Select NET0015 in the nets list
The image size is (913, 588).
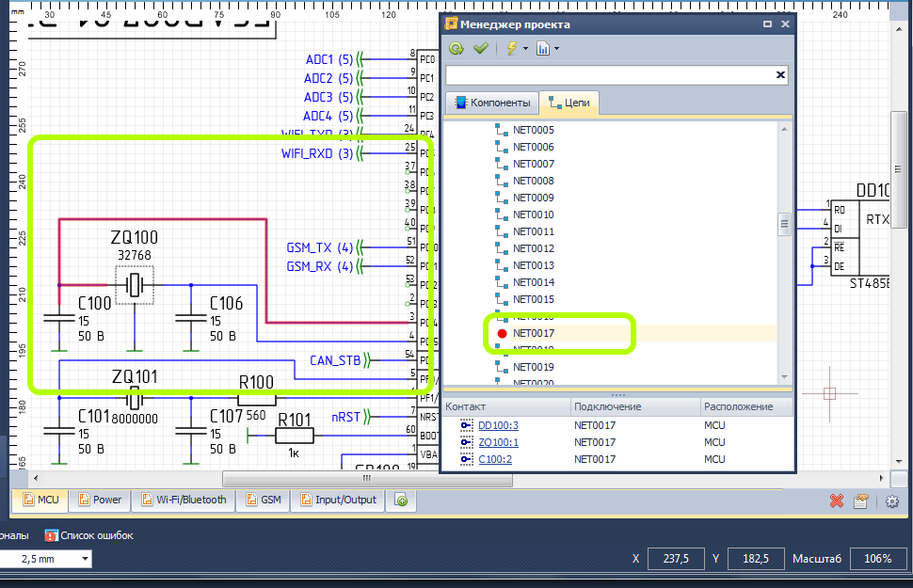coord(534,299)
